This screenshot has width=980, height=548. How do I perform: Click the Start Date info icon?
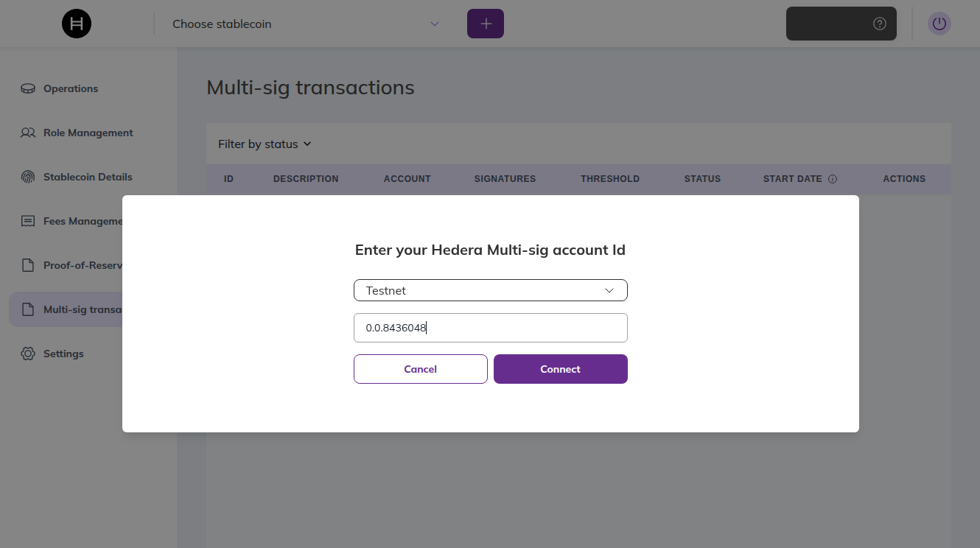[x=833, y=178]
